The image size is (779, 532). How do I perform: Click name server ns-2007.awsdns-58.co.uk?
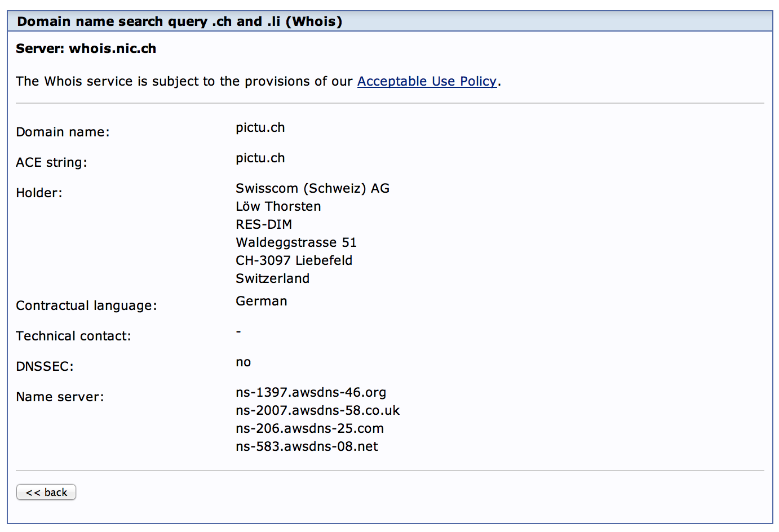pyautogui.click(x=317, y=410)
